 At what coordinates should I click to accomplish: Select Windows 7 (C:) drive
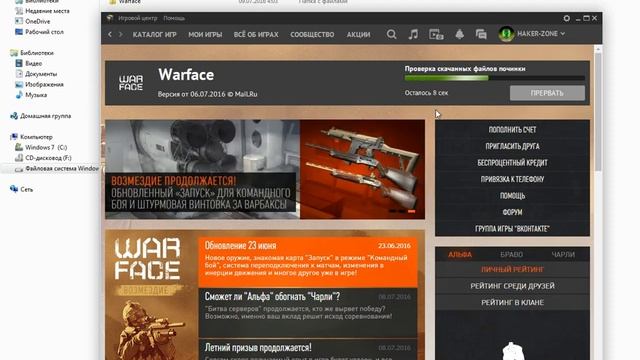[x=46, y=147]
